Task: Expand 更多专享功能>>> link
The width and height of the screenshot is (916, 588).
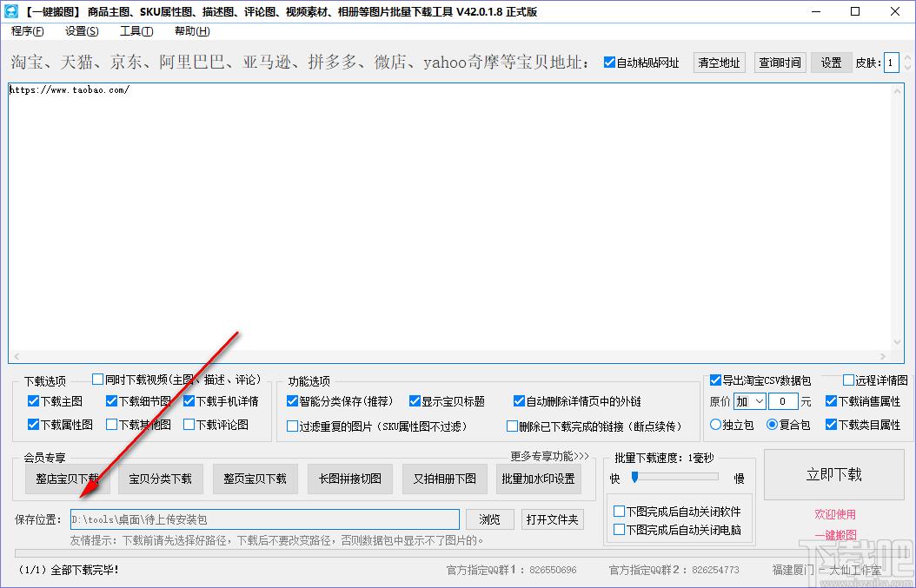Action: click(x=549, y=456)
